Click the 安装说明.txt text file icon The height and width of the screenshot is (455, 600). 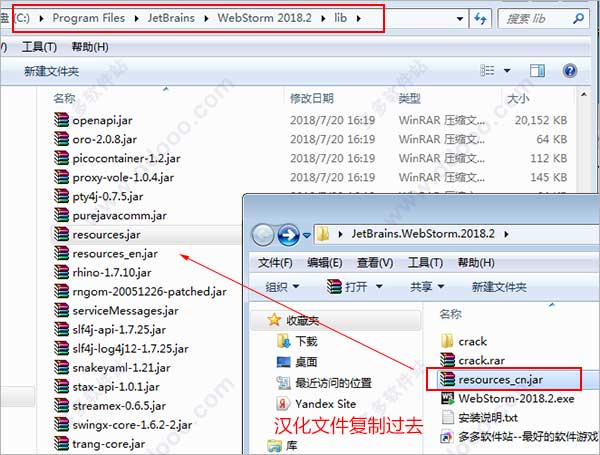tap(448, 417)
